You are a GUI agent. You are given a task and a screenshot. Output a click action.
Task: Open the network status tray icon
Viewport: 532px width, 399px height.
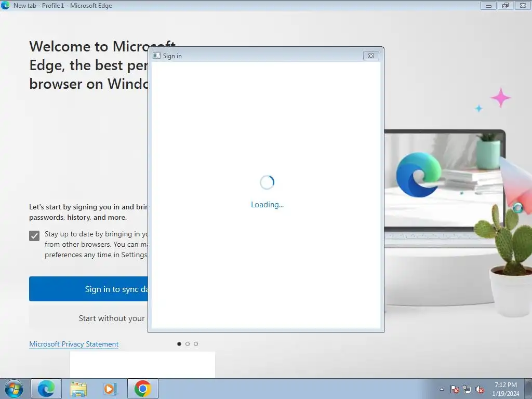click(467, 390)
